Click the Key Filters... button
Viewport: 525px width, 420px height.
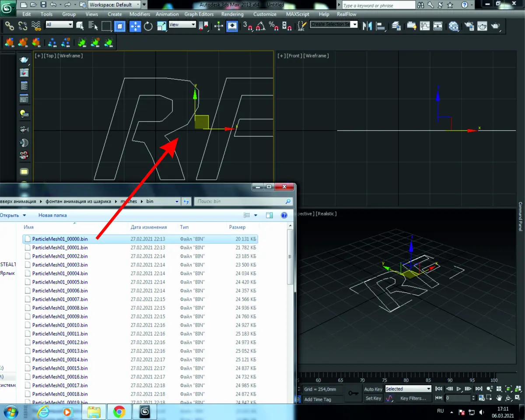tap(413, 398)
